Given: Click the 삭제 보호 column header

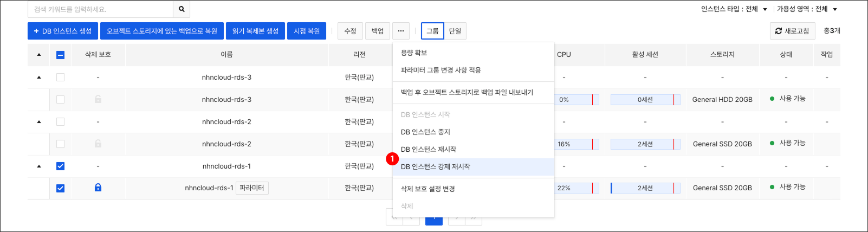Looking at the screenshot, I should coord(98,55).
